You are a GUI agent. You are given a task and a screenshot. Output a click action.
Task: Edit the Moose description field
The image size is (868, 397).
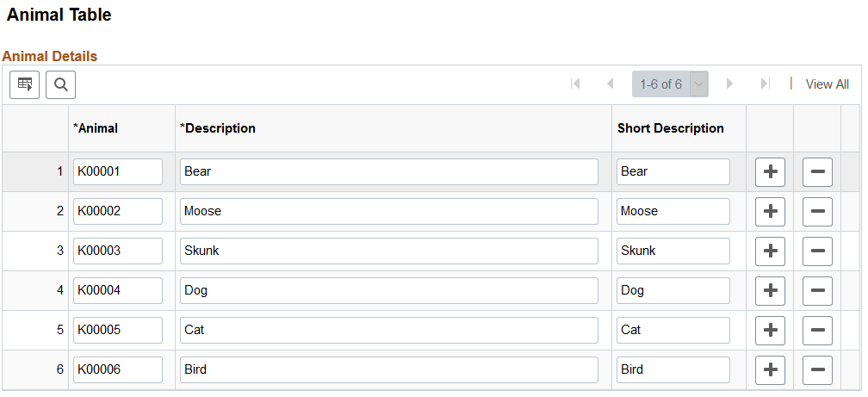point(388,211)
